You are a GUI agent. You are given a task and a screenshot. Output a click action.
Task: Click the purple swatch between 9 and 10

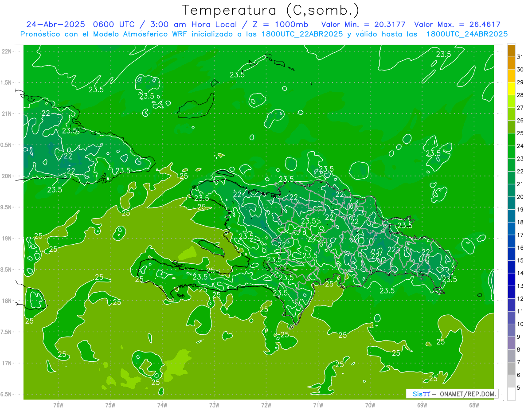coord(511,330)
